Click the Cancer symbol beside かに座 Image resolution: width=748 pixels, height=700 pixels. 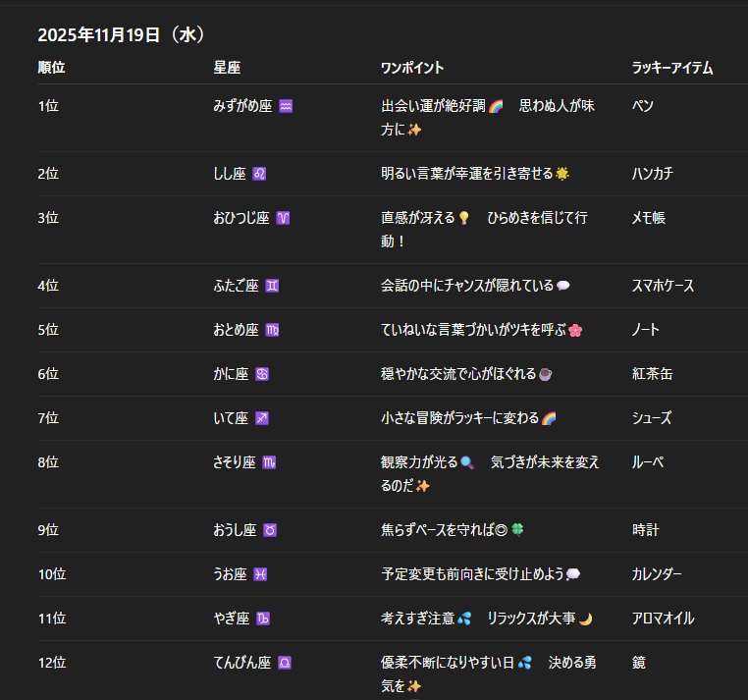coord(261,374)
